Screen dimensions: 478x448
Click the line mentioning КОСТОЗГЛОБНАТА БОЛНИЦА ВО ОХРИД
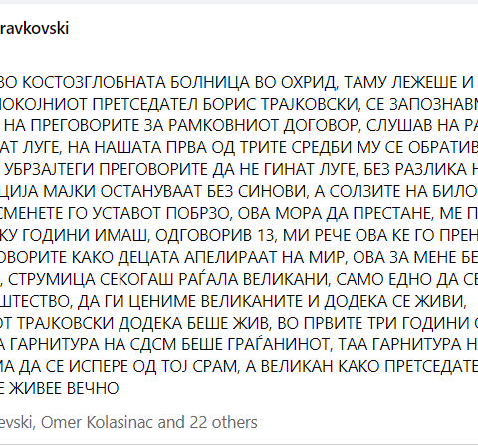[x=237, y=83]
